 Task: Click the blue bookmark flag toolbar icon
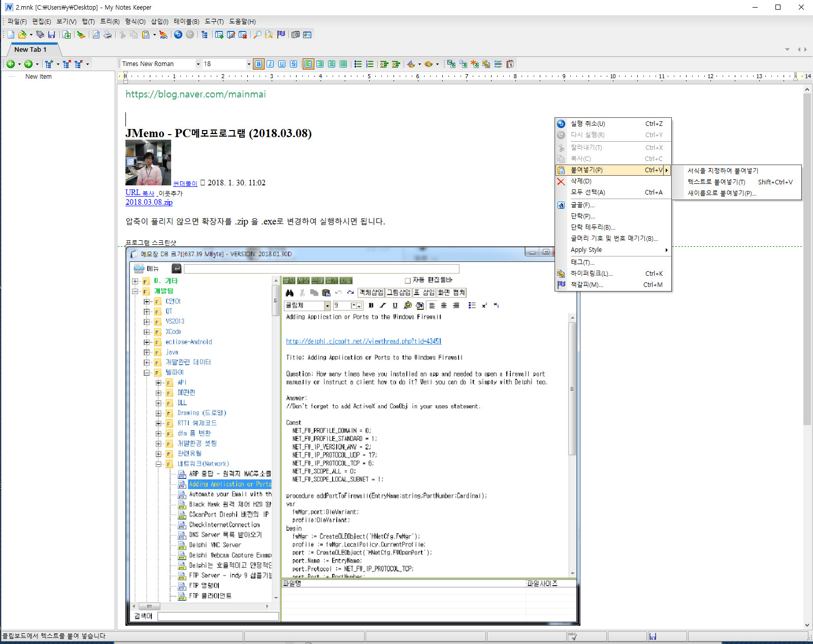click(281, 35)
